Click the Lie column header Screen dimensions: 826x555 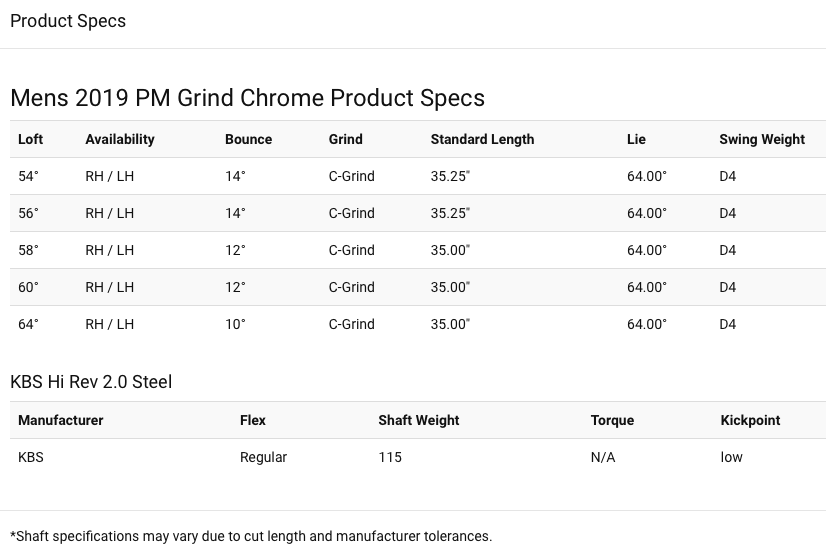pyautogui.click(x=636, y=139)
